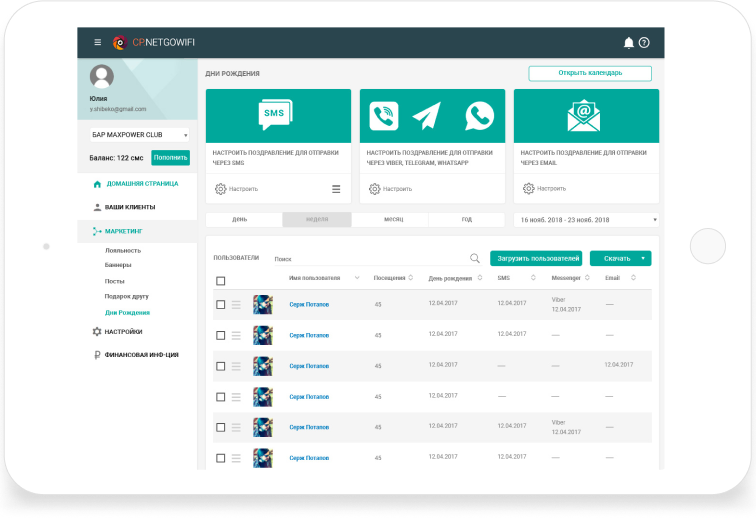The height and width of the screenshot is (519, 756).
Task: Click the Открыть календарь button
Action: click(x=590, y=73)
